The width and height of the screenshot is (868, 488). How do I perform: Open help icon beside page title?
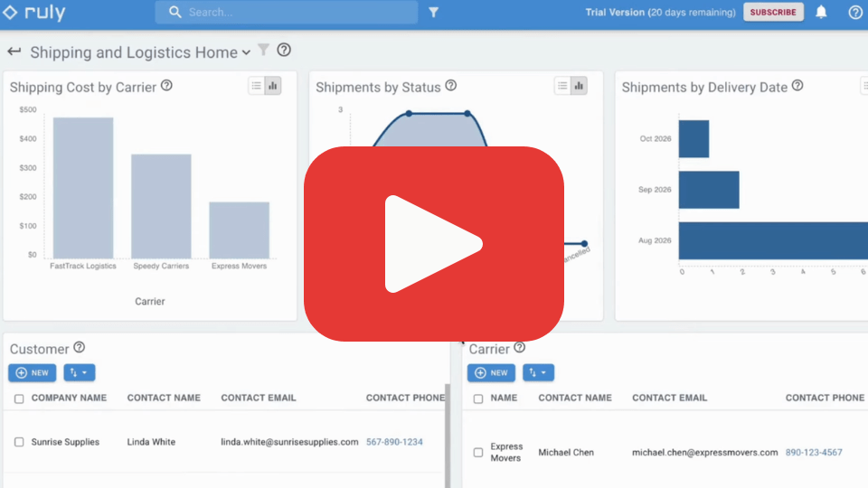pyautogui.click(x=284, y=50)
